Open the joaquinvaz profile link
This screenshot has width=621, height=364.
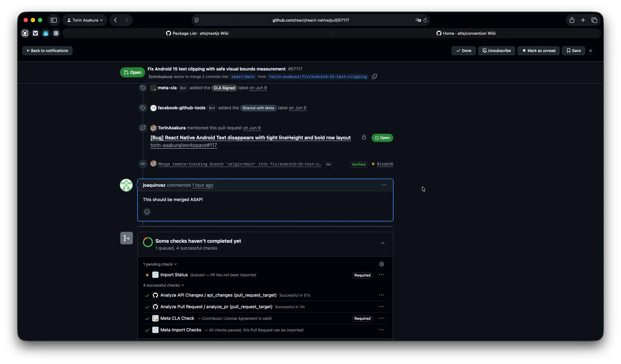(154, 185)
